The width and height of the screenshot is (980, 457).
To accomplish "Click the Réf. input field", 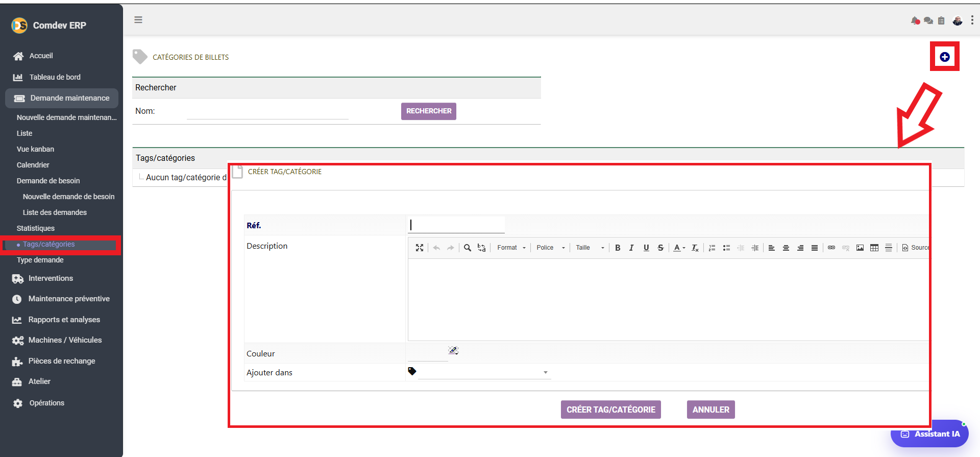I will [x=456, y=225].
